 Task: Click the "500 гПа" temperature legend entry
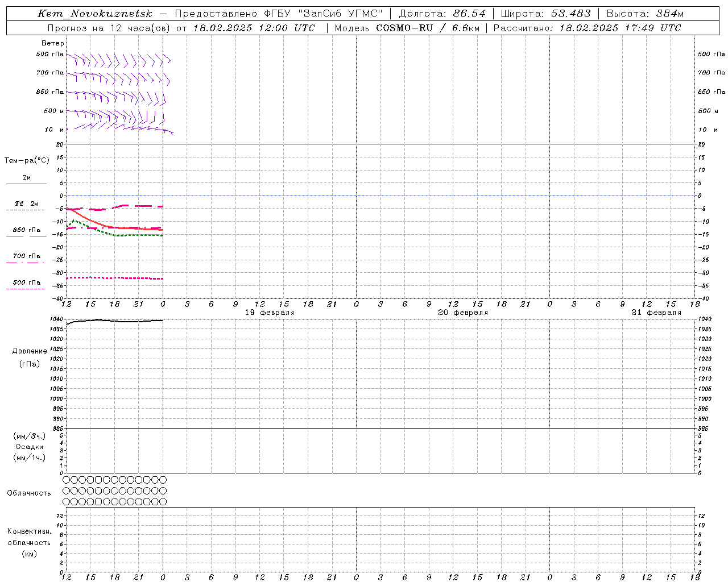27,282
